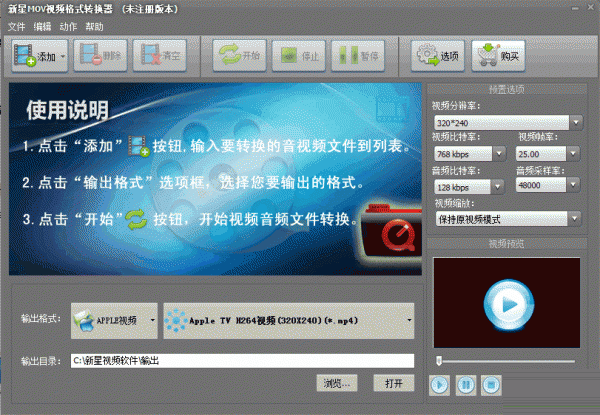Screen dimensions: 600x415
Task: Click the add-film icon in instruction step 1
Action: 138,146
